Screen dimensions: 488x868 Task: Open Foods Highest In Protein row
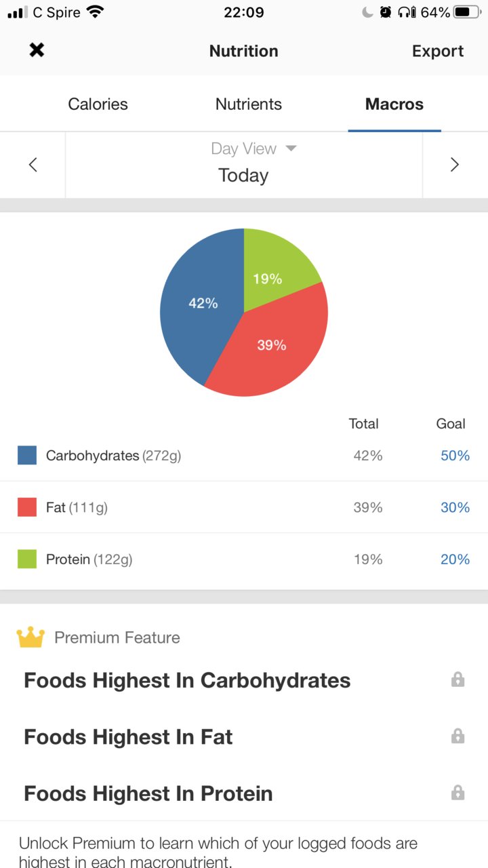[x=244, y=793]
